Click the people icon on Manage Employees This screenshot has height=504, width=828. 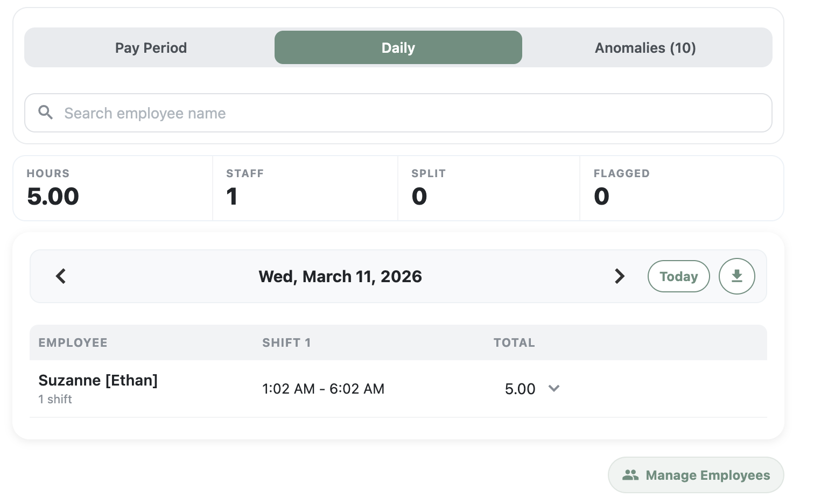click(x=630, y=475)
